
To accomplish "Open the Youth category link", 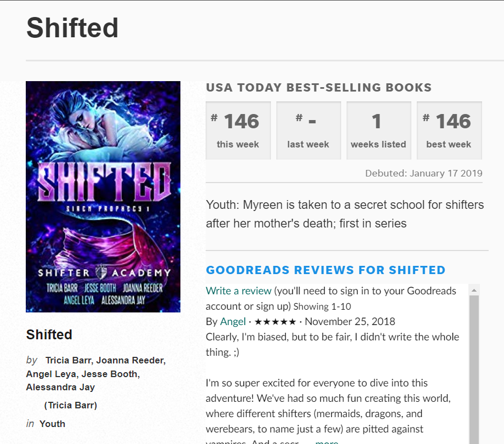I will pos(52,424).
